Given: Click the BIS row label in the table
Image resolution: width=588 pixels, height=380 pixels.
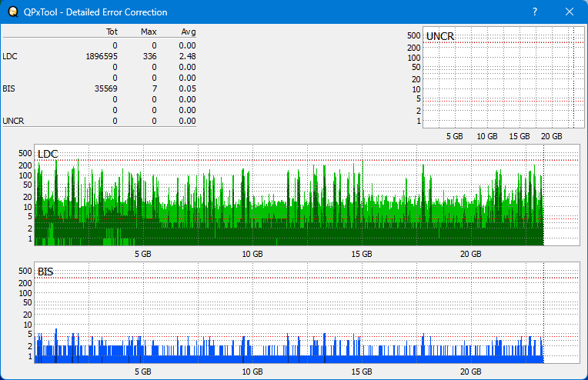Looking at the screenshot, I should pyautogui.click(x=8, y=88).
